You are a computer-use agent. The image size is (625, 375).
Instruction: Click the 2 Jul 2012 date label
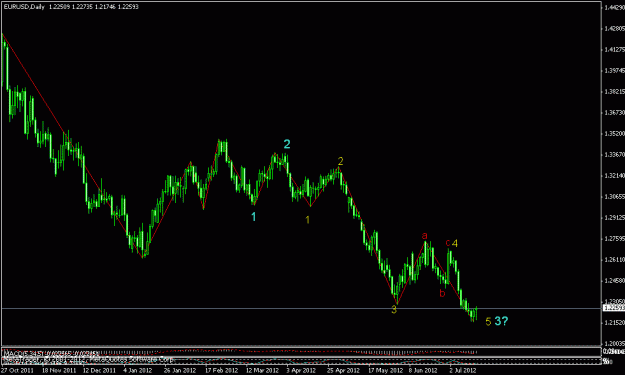[462, 371]
